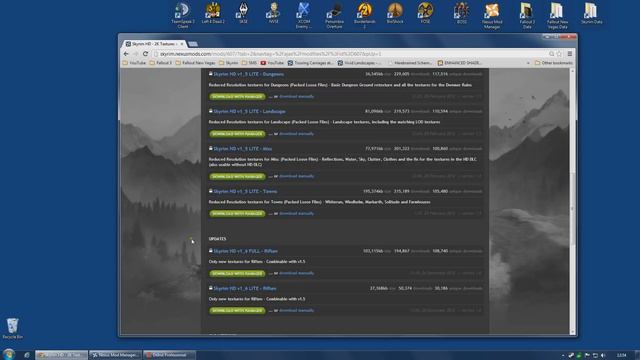Screen dimensions: 640x360
Task: Show hidden system tray icons
Action: coord(563,356)
